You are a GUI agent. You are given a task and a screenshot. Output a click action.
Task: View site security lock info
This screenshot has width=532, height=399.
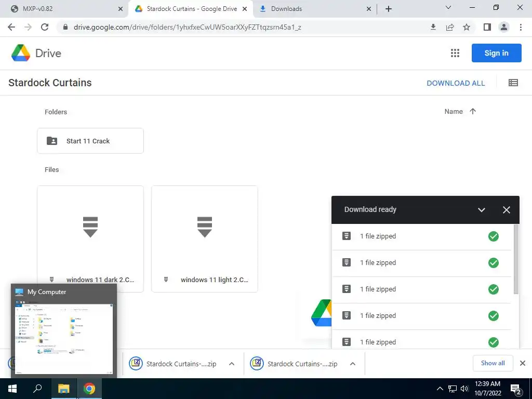65,27
